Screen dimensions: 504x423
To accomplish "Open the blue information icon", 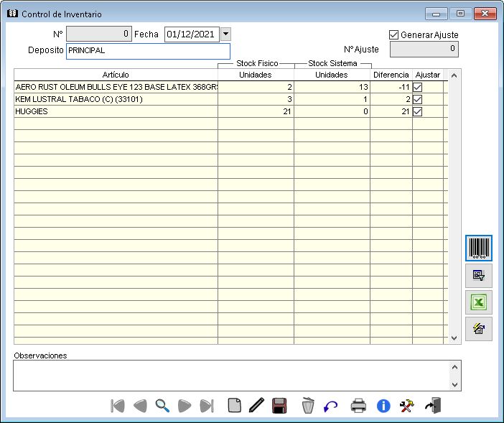I will coord(383,406).
